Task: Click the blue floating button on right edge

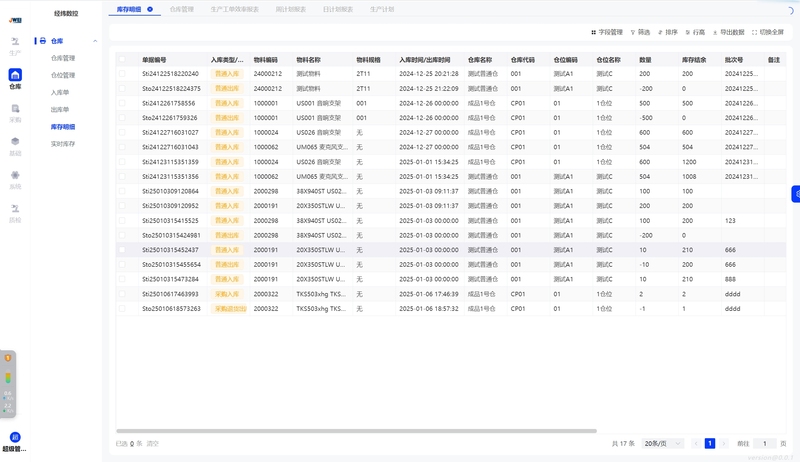Action: 796,194
